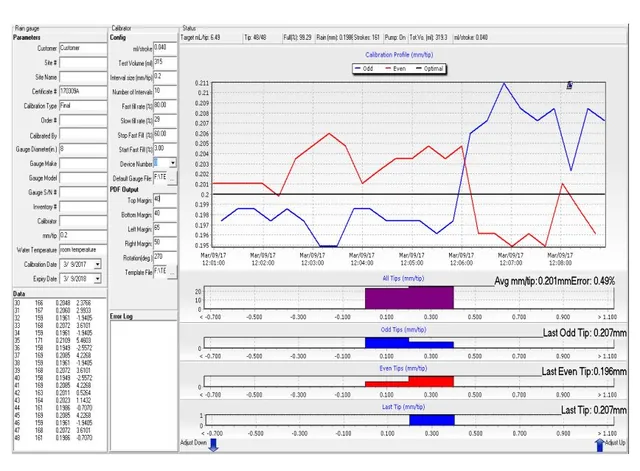Click the Site Name input field

tap(83, 77)
